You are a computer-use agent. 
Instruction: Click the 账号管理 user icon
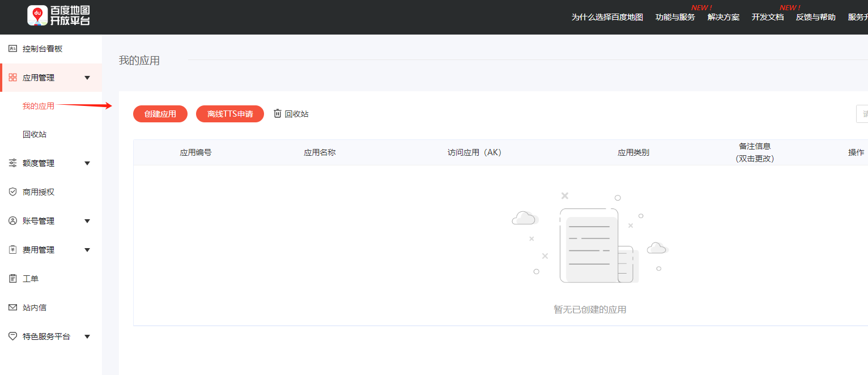click(12, 221)
